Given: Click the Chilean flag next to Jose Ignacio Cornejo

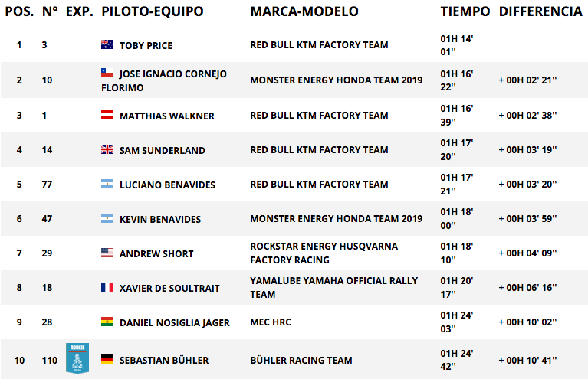Looking at the screenshot, I should point(107,73).
